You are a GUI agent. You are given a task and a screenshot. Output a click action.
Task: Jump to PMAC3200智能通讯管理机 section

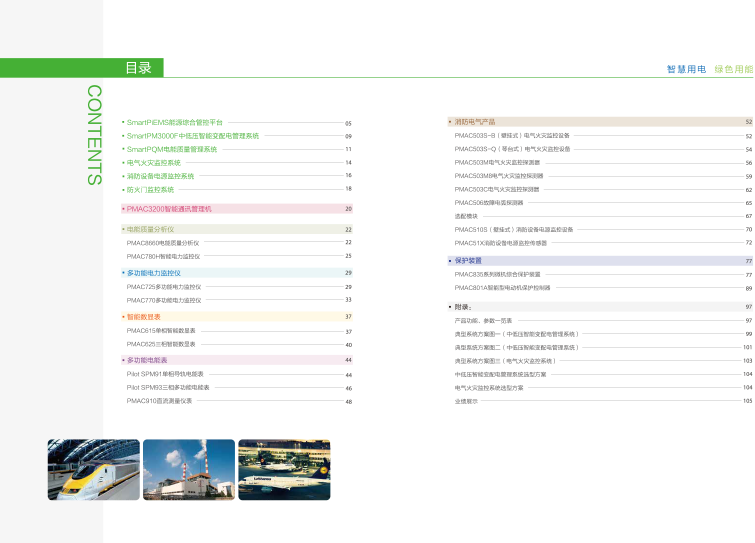coord(170,209)
